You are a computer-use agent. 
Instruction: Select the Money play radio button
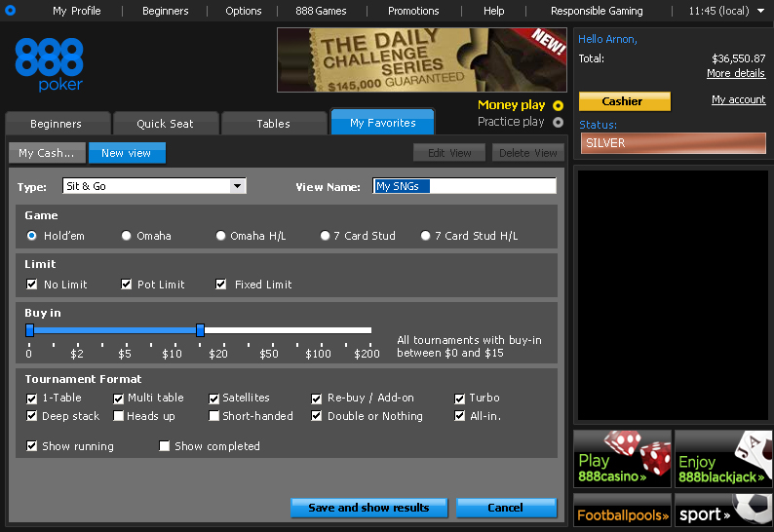coord(558,105)
